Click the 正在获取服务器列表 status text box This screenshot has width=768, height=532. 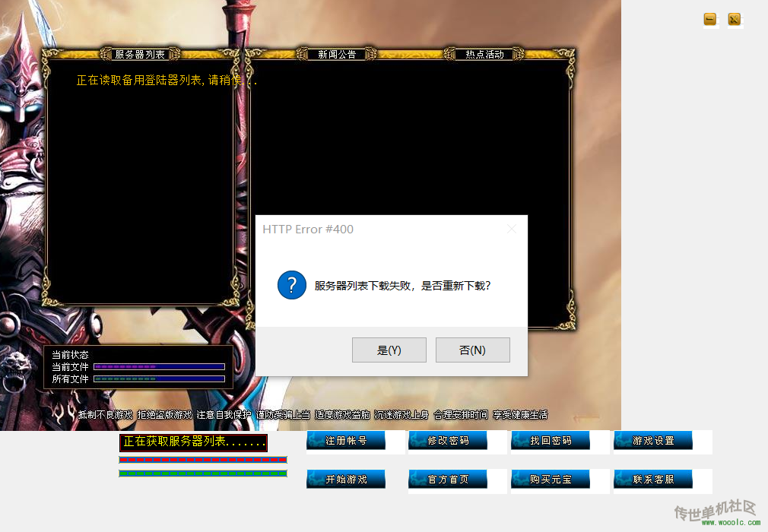click(193, 442)
